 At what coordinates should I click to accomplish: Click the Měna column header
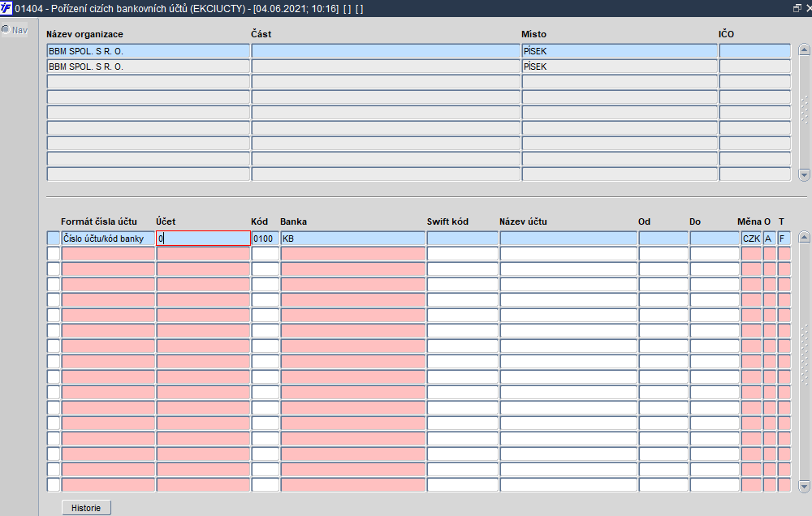(x=749, y=221)
